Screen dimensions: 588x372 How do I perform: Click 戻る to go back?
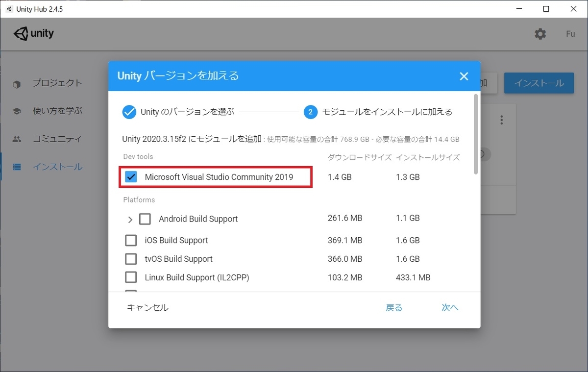pos(394,308)
